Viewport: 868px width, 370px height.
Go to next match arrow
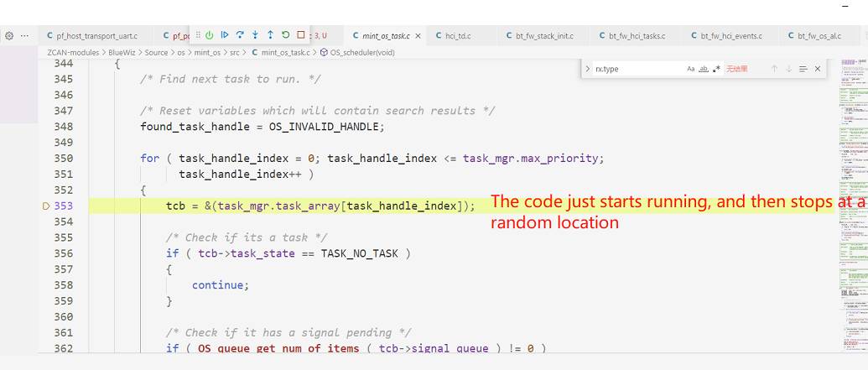789,70
